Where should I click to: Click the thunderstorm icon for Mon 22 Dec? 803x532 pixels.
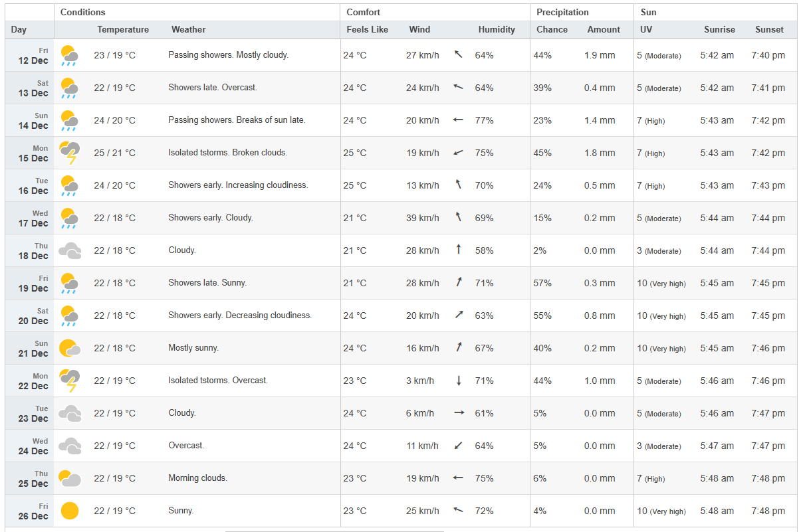[69, 381]
